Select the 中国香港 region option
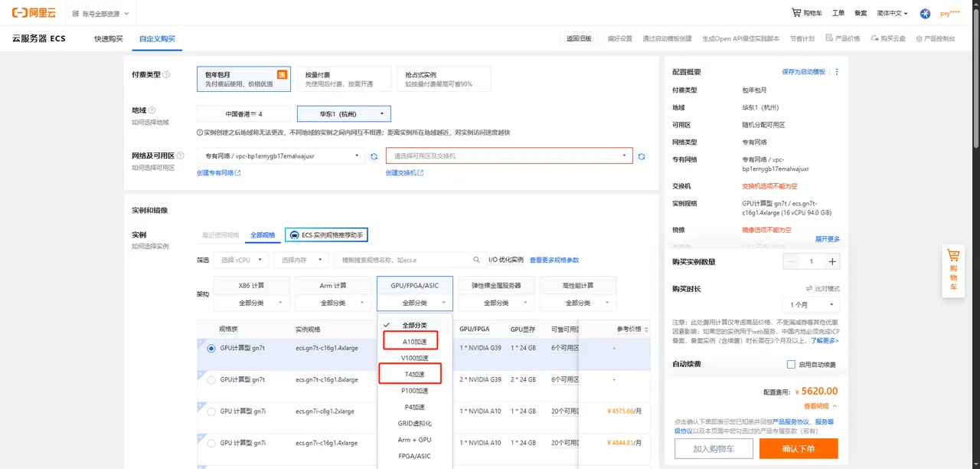Viewport: 980px width, 469px height. pos(243,113)
